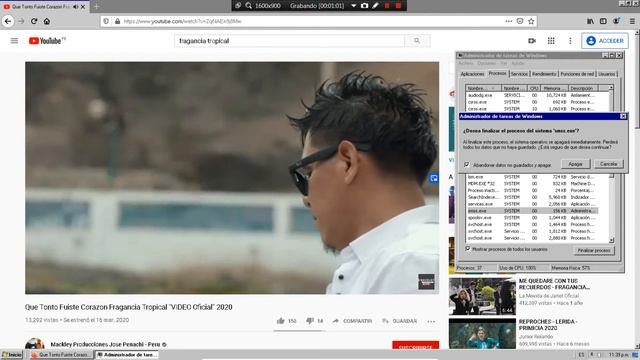Viewport: 640px width, 360px height.
Task: Toggle 'Abandonar datos no guardados y apagar' checkbox
Action: 467,164
